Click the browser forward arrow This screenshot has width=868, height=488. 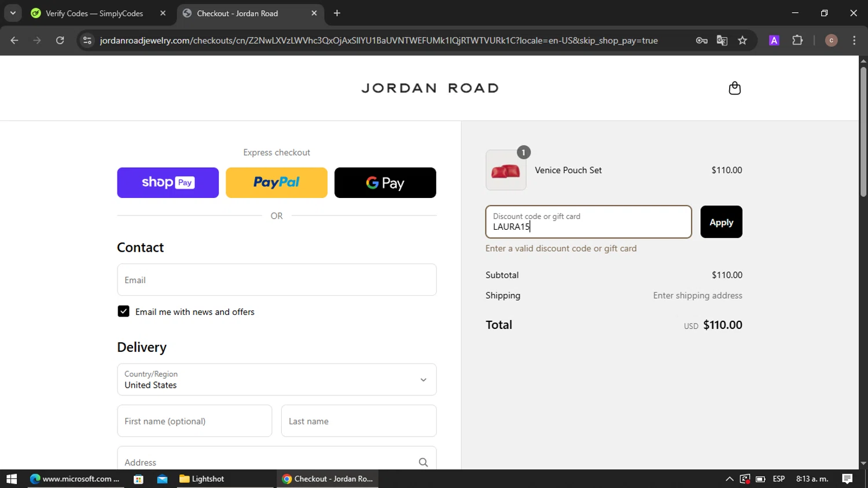pos(37,41)
